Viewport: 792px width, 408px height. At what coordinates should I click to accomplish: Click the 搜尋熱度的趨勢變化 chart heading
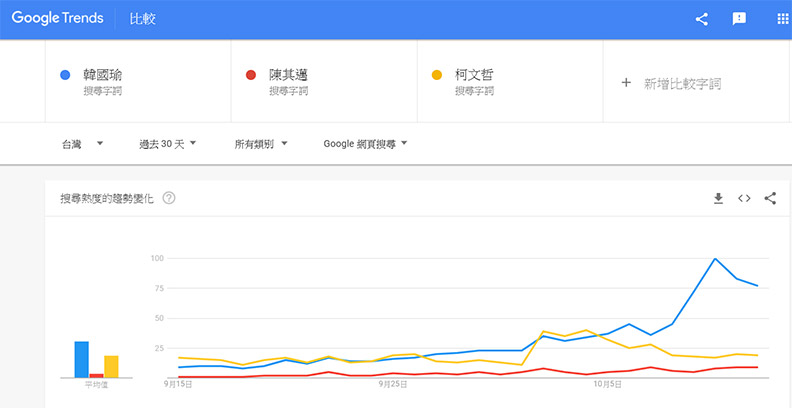pos(107,198)
